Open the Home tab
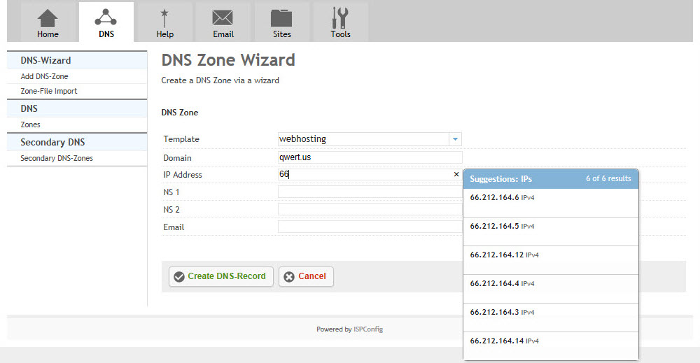This screenshot has height=363, width=700. [48, 22]
